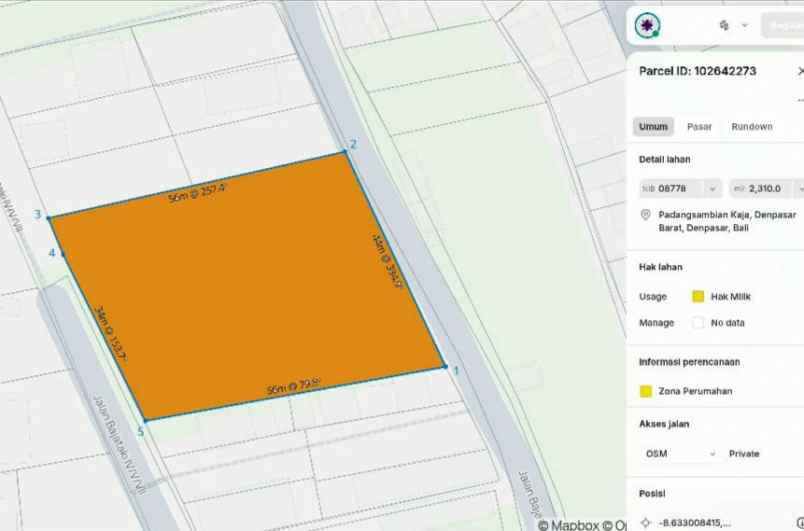Click vertex point 3 on parcel

pos(50,216)
